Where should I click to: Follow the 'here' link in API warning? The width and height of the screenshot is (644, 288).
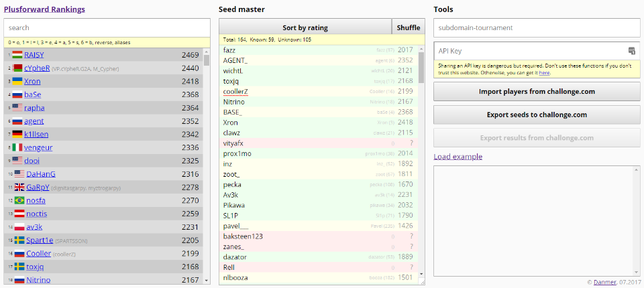click(x=544, y=72)
